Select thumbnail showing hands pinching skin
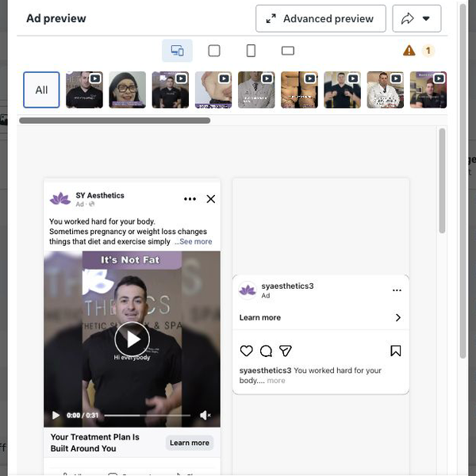The image size is (476, 476). pos(213,90)
